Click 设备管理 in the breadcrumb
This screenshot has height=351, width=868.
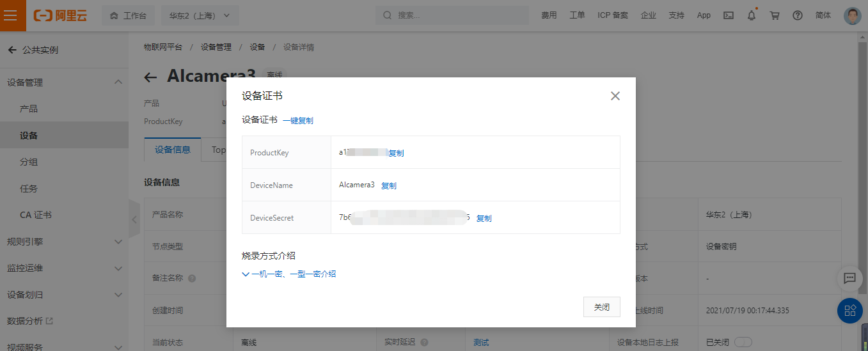click(216, 47)
